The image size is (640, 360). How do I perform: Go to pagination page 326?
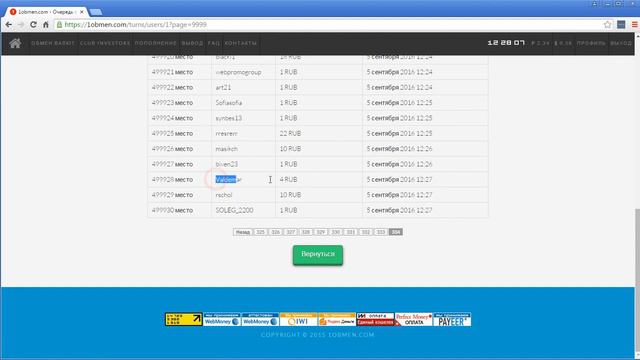click(x=276, y=232)
